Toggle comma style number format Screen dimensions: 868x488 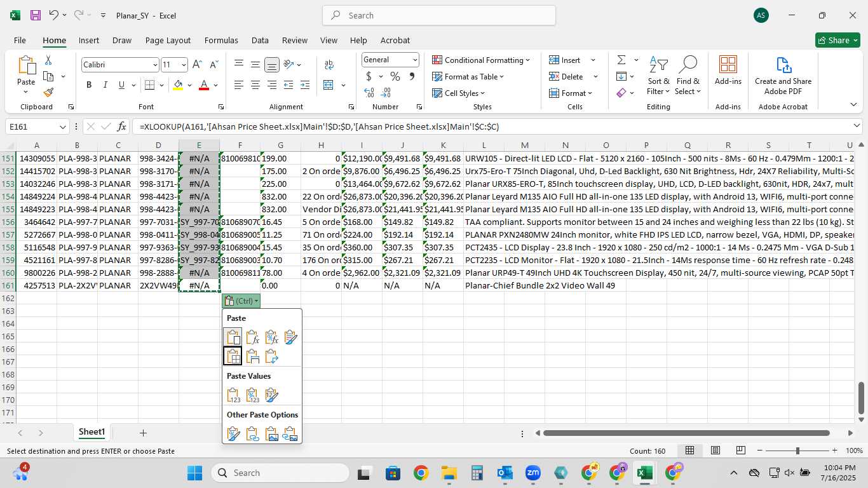coord(412,76)
